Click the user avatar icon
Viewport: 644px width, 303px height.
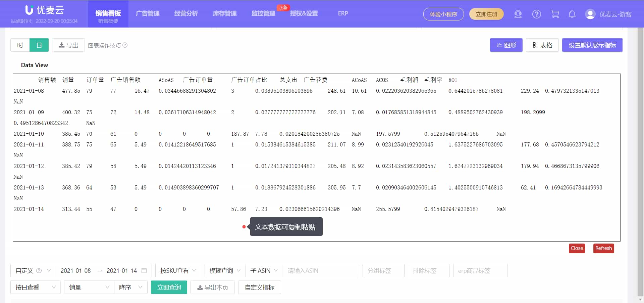pyautogui.click(x=590, y=14)
